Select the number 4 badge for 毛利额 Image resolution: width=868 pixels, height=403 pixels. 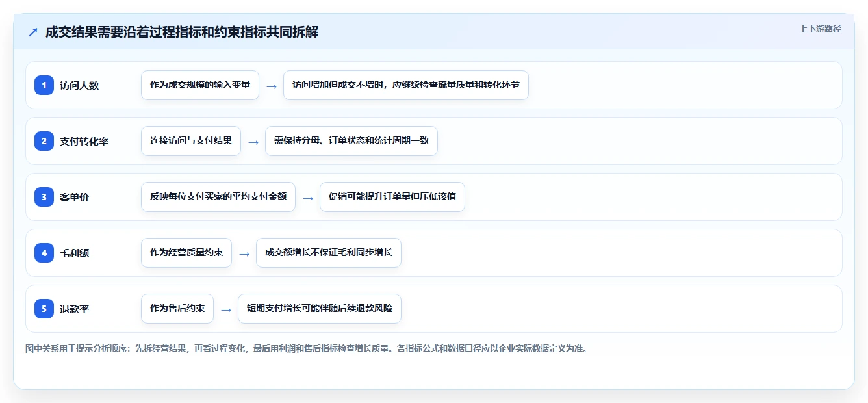[x=44, y=253]
